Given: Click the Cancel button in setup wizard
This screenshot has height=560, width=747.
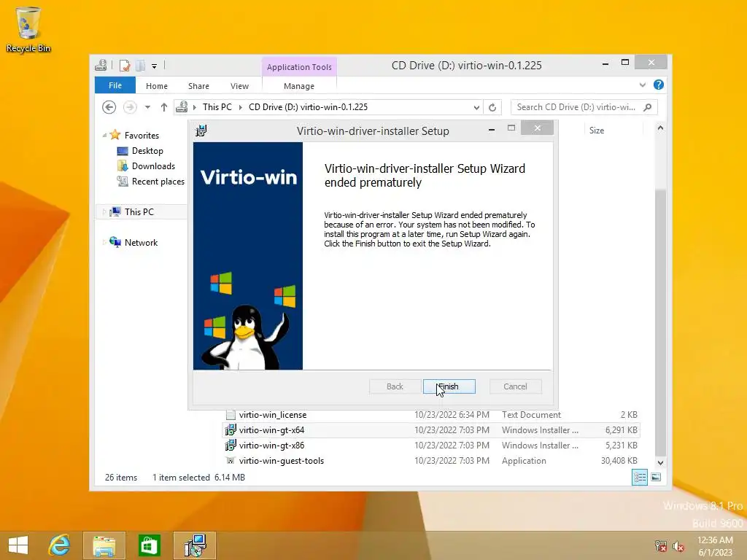Looking at the screenshot, I should tap(515, 386).
